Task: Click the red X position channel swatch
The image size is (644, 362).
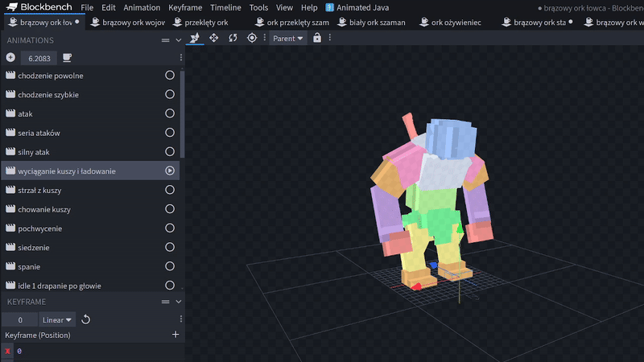Action: pyautogui.click(x=7, y=352)
